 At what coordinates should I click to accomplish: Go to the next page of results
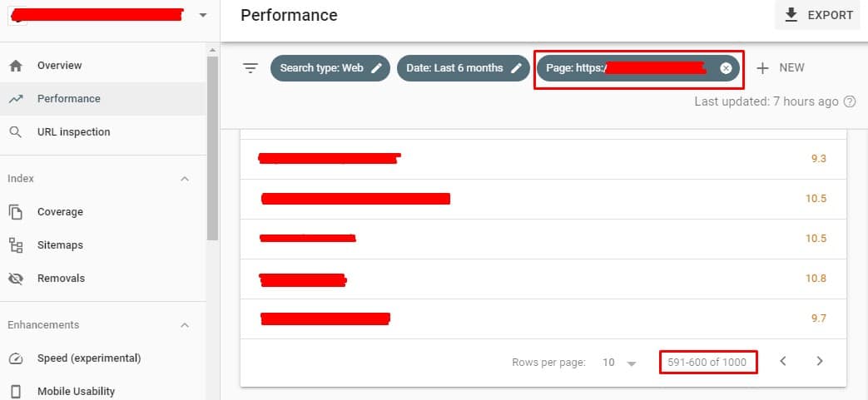pyautogui.click(x=820, y=361)
